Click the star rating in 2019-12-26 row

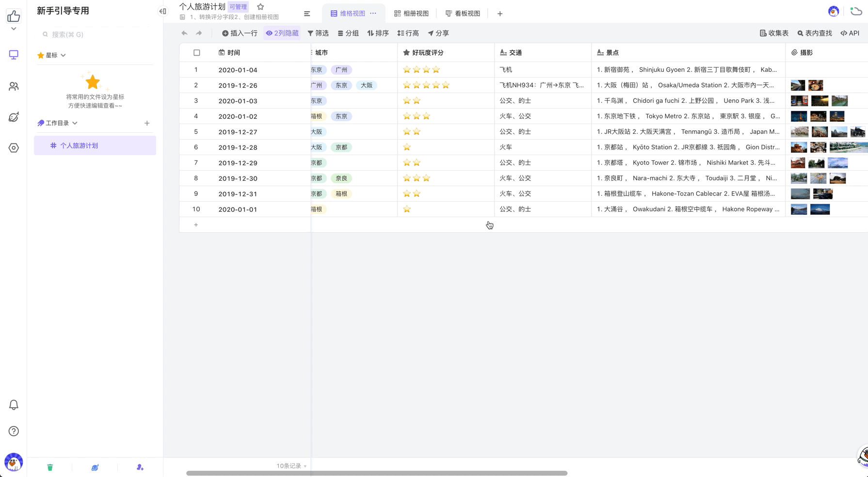tap(426, 85)
